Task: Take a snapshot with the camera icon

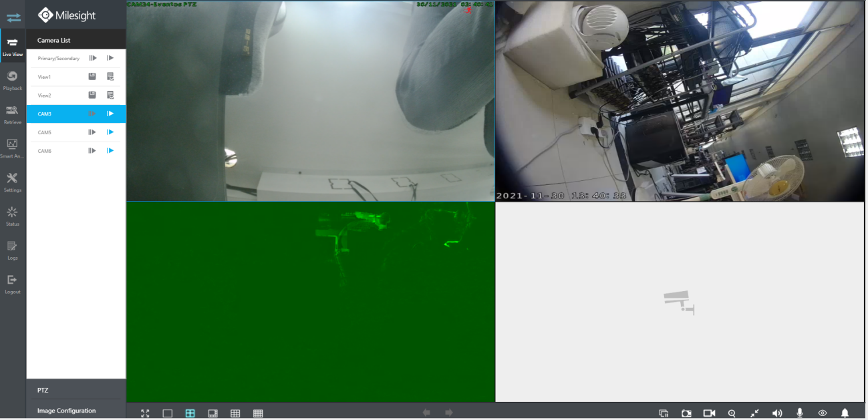Action: click(x=686, y=413)
